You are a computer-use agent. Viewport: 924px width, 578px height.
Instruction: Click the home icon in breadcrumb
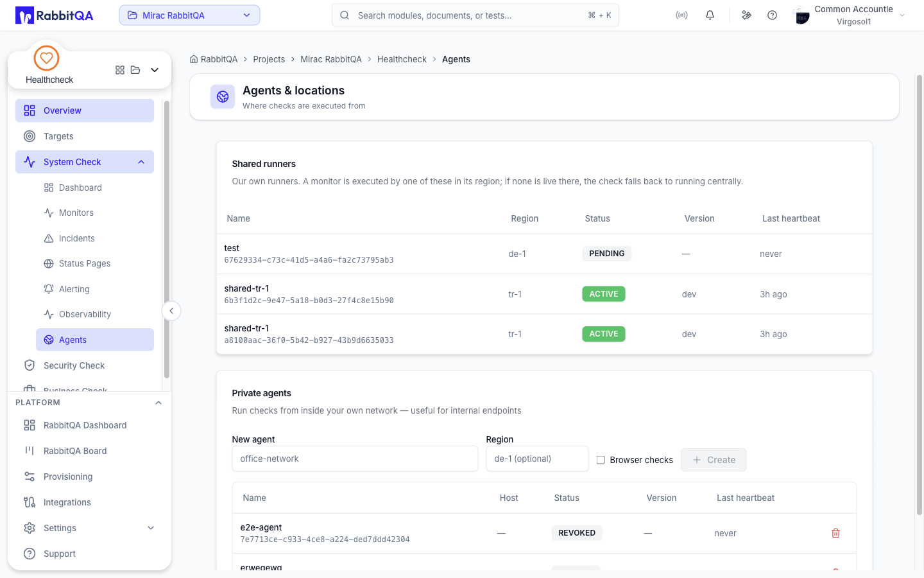194,59
